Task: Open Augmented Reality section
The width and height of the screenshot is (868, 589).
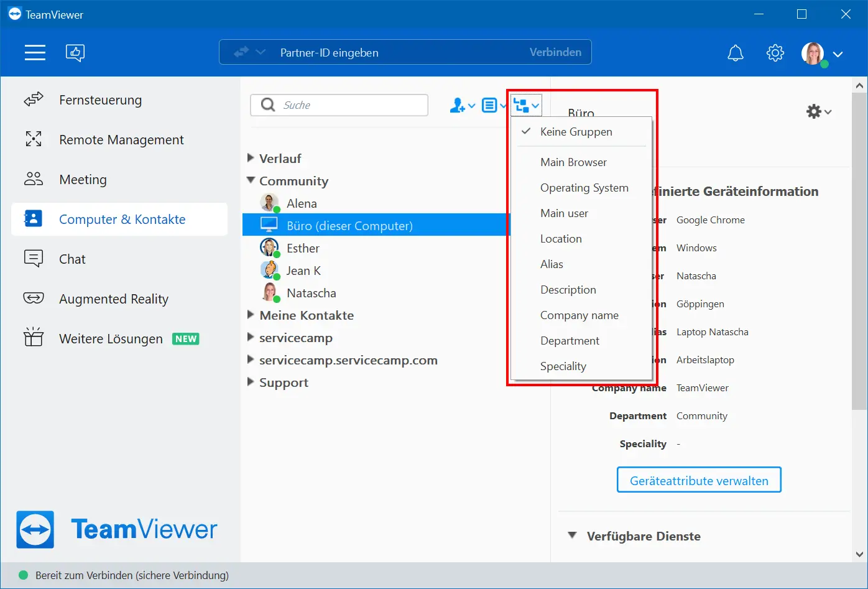Action: coord(119,299)
